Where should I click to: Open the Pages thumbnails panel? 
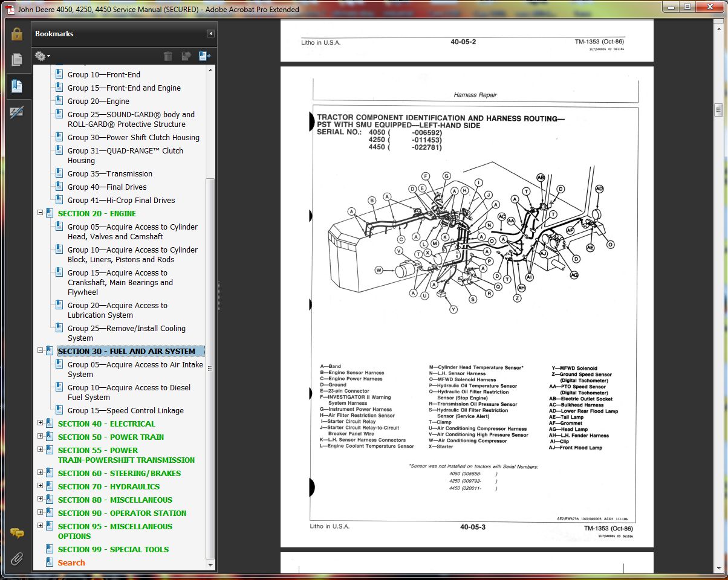pos(17,60)
